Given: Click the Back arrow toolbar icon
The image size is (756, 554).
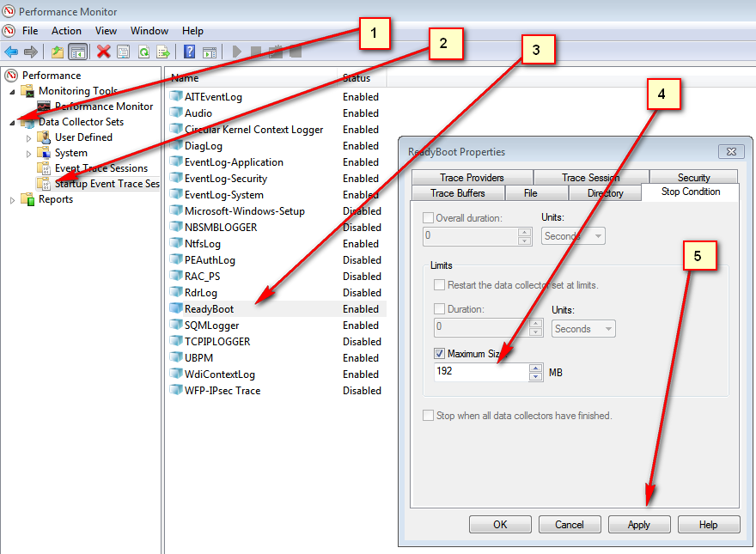Looking at the screenshot, I should tap(11, 52).
